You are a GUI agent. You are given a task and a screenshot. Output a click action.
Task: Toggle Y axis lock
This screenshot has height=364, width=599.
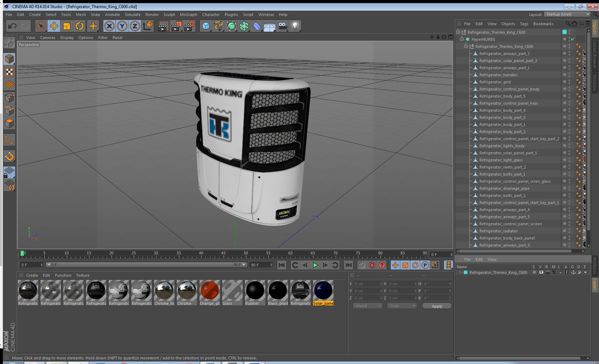pos(122,26)
